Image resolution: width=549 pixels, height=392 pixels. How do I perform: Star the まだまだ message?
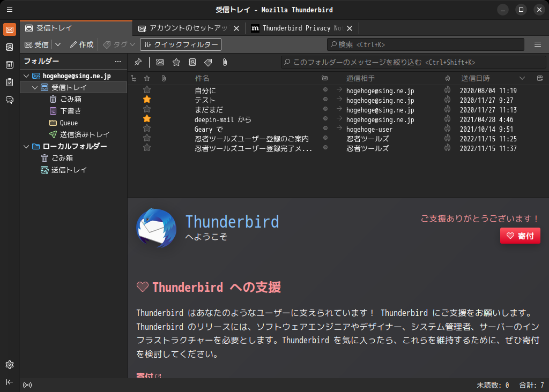click(x=147, y=109)
